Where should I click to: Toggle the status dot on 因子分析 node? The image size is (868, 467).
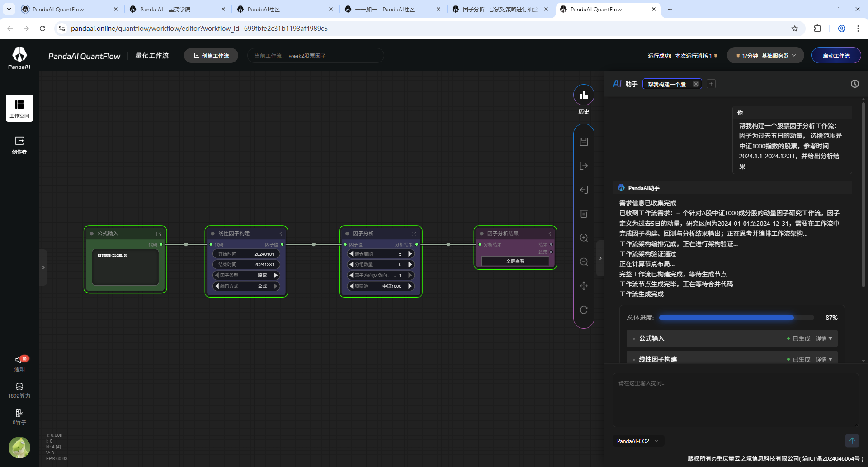tap(347, 233)
